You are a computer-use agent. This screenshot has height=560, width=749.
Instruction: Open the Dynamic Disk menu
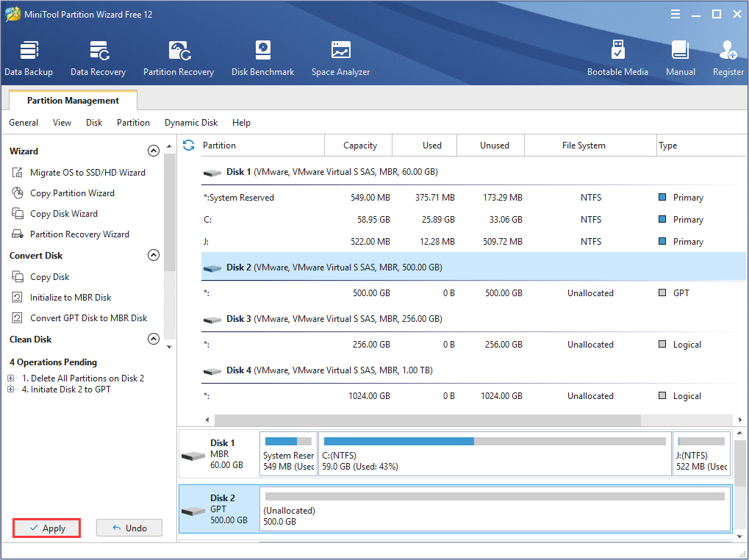[x=191, y=123]
